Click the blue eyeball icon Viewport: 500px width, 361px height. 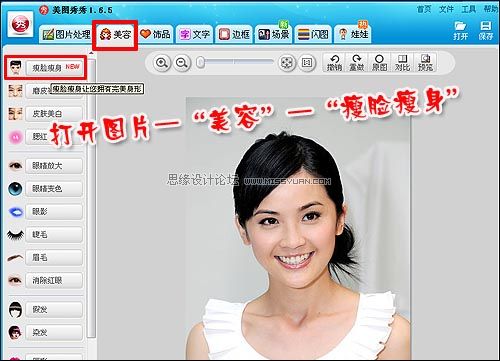coord(15,189)
